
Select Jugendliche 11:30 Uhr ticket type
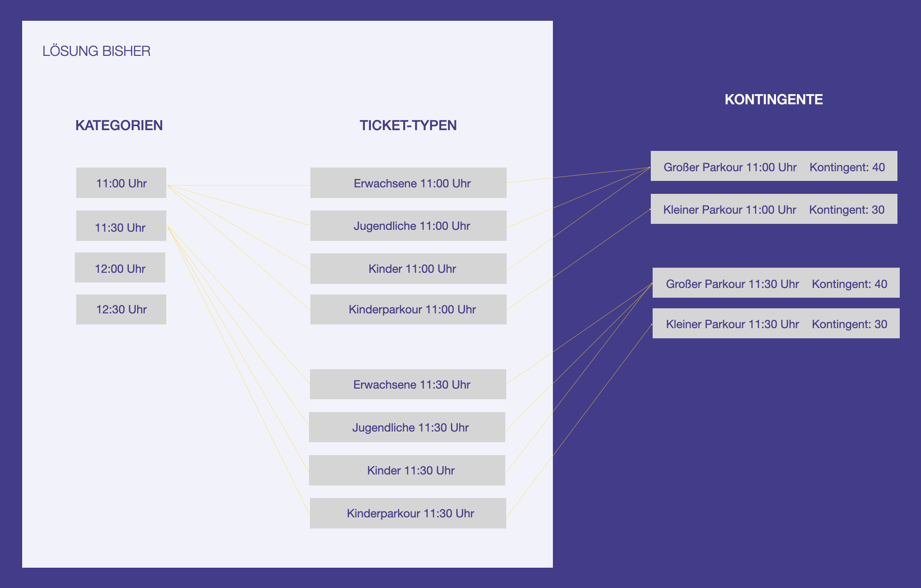[x=407, y=427]
